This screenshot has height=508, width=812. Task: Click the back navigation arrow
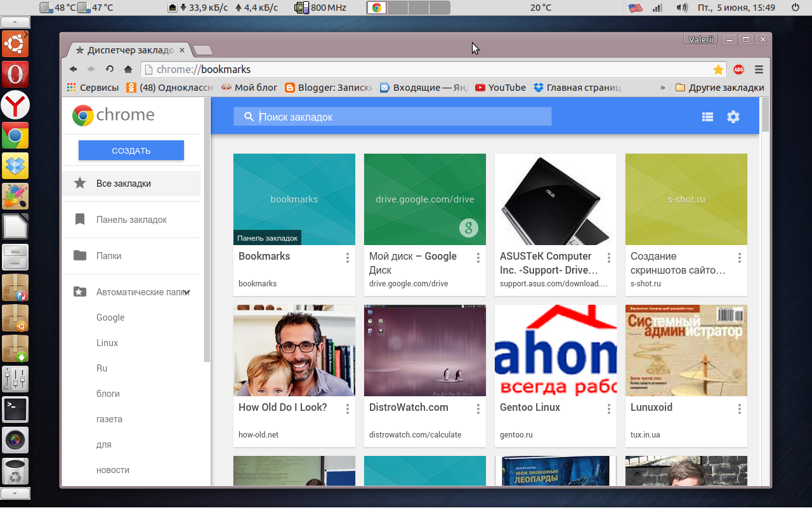point(74,69)
